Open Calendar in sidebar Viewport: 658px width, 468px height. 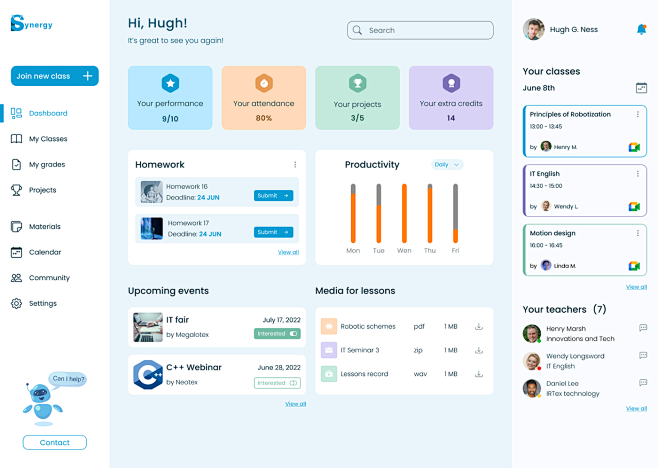[36, 252]
